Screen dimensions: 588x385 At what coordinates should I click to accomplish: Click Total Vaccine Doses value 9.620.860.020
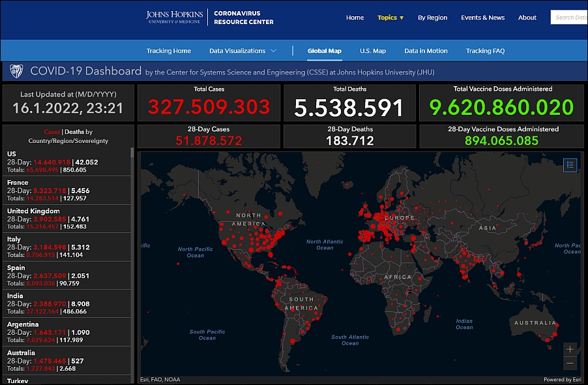501,107
